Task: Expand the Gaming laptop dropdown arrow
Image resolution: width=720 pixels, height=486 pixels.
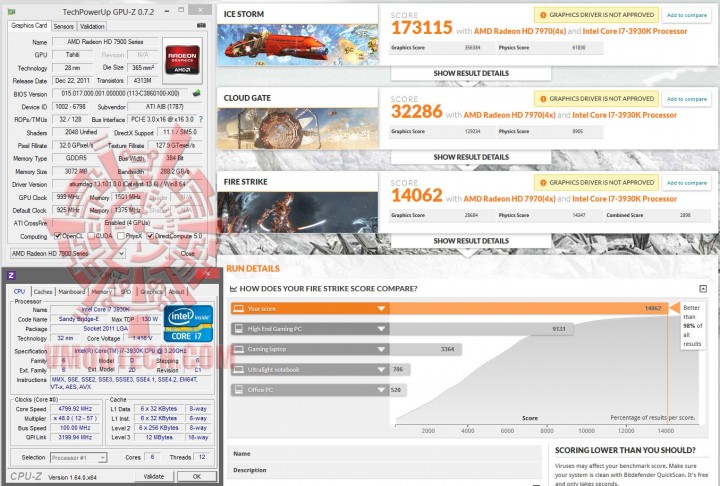Action: click(381, 349)
